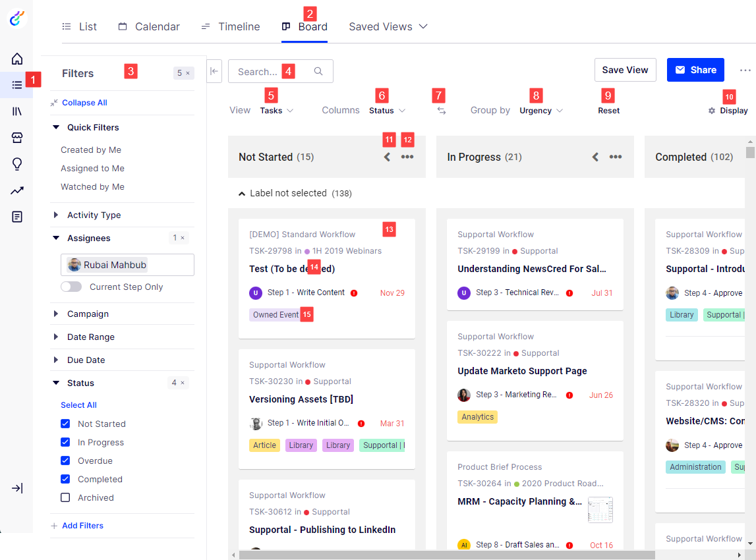756x560 pixels.
Task: Click the Save View button
Action: click(x=625, y=70)
